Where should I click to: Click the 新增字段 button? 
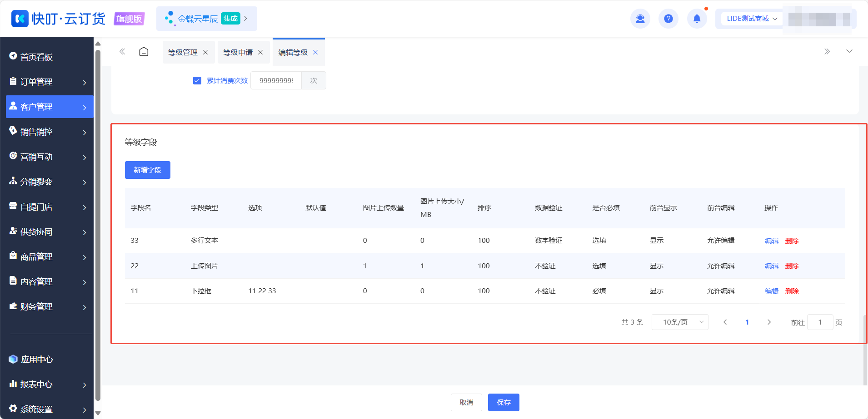pyautogui.click(x=148, y=170)
